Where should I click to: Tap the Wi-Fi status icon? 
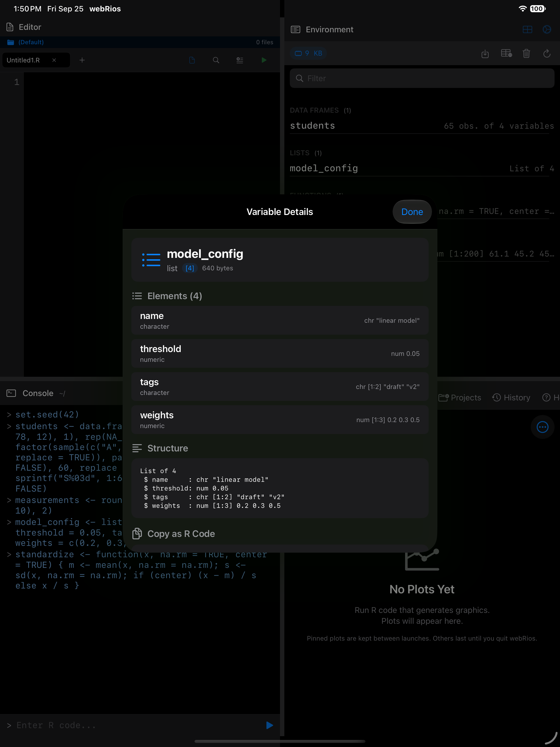[522, 9]
